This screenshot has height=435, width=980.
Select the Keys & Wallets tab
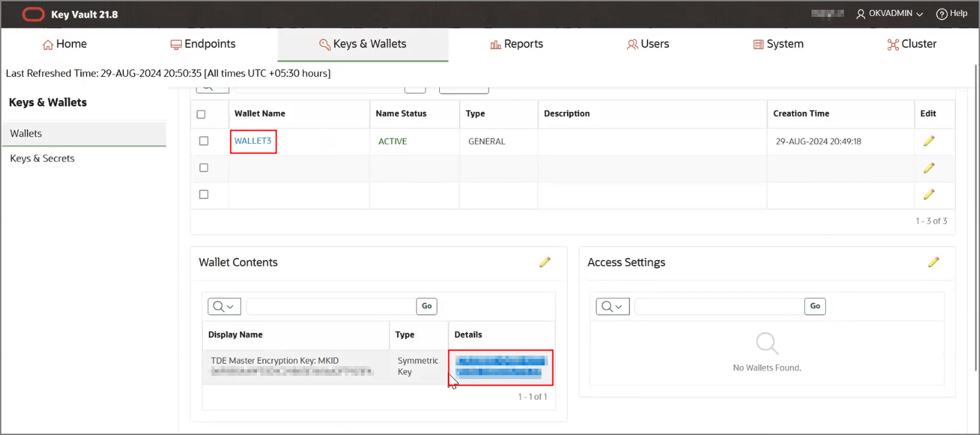pos(362,44)
